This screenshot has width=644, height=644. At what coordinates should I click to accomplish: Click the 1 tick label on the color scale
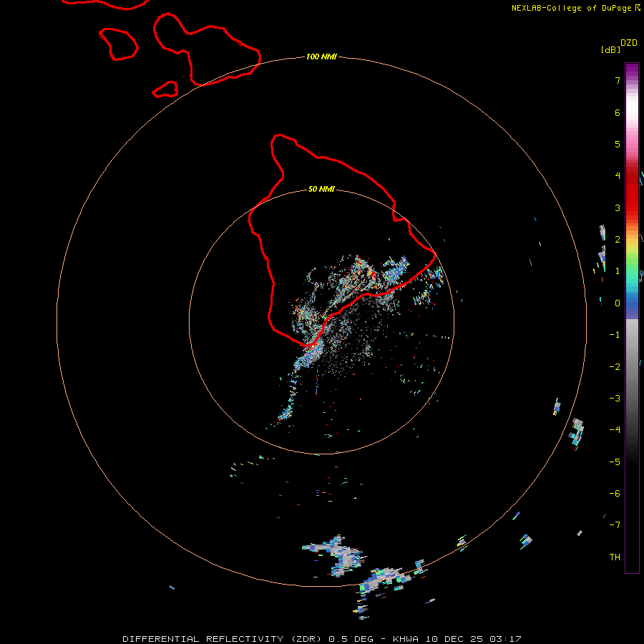click(x=618, y=271)
